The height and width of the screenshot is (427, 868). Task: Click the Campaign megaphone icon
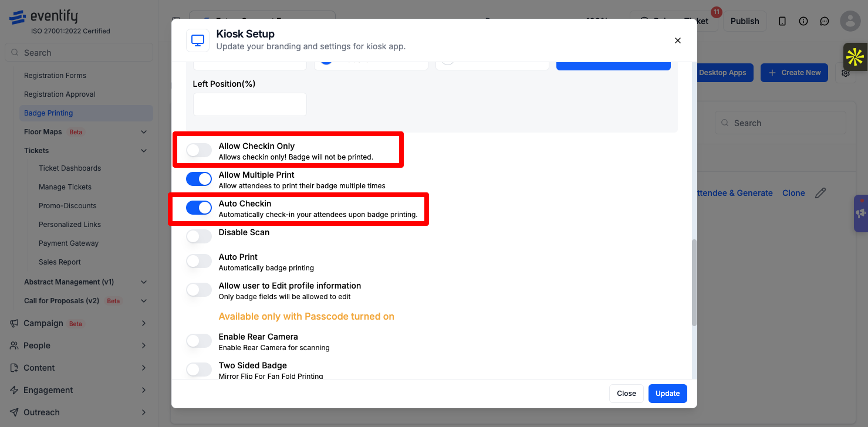click(x=14, y=323)
